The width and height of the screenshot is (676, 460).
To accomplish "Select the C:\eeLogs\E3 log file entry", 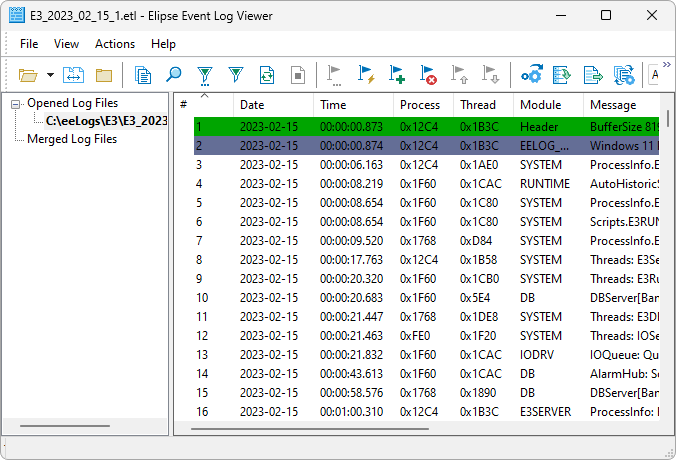I will pos(106,121).
